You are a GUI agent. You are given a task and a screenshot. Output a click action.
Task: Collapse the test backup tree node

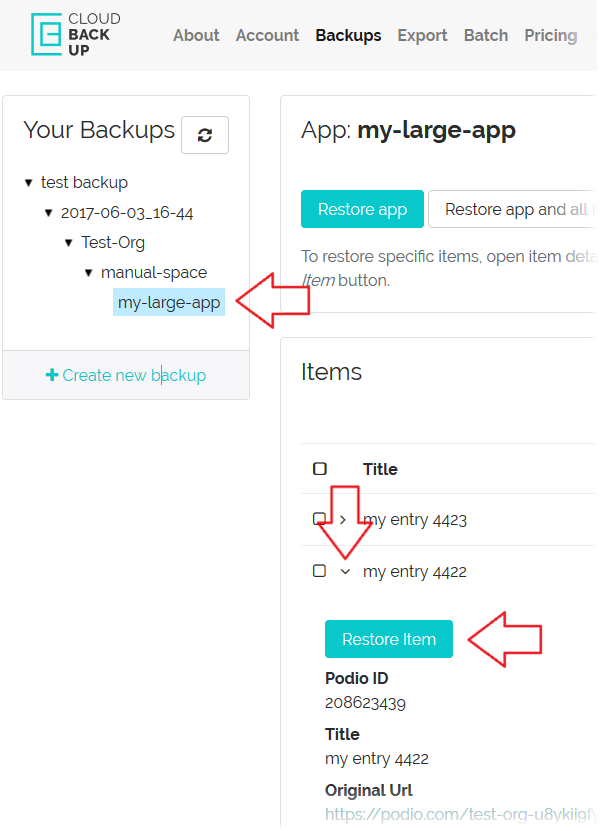click(29, 183)
